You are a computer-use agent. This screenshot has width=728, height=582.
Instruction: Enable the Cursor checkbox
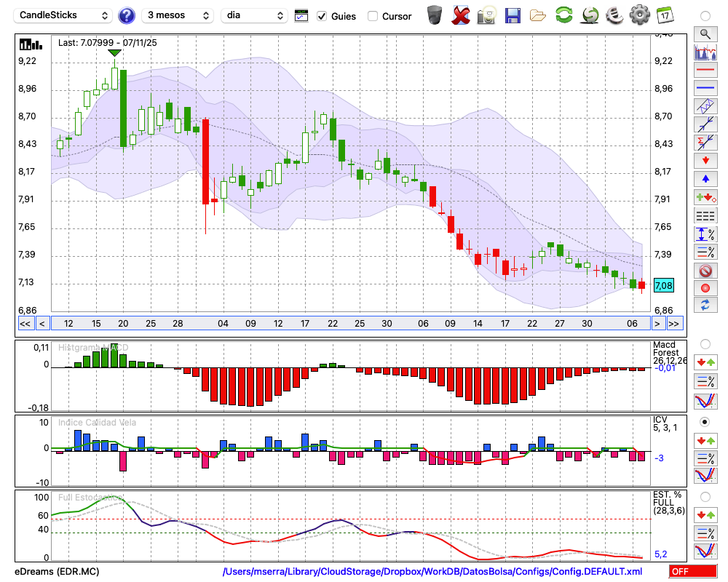373,16
